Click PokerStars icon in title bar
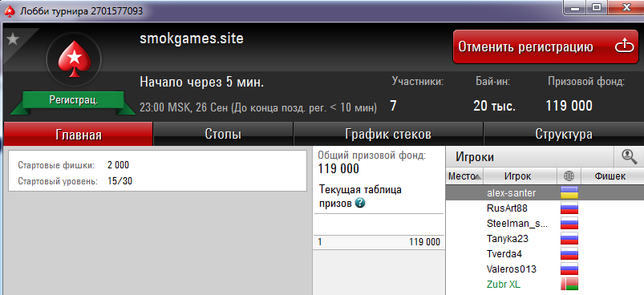644x295 pixels. (x=10, y=10)
